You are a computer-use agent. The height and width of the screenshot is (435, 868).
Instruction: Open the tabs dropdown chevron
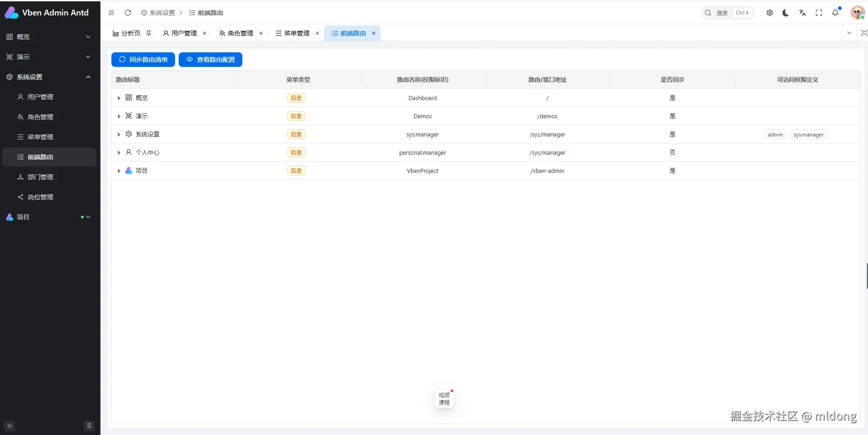click(849, 33)
